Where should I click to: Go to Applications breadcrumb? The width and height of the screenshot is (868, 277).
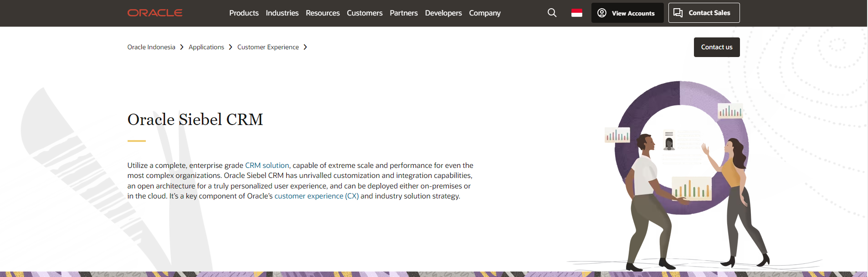click(206, 47)
